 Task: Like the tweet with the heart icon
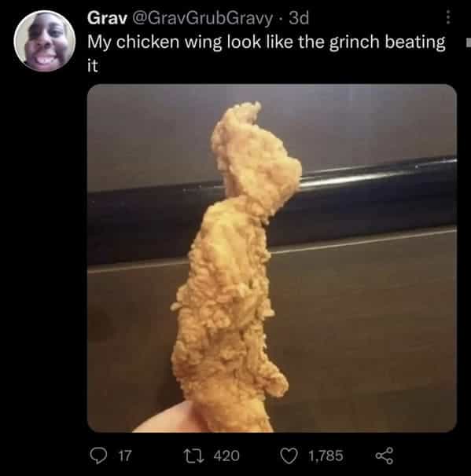(x=289, y=456)
